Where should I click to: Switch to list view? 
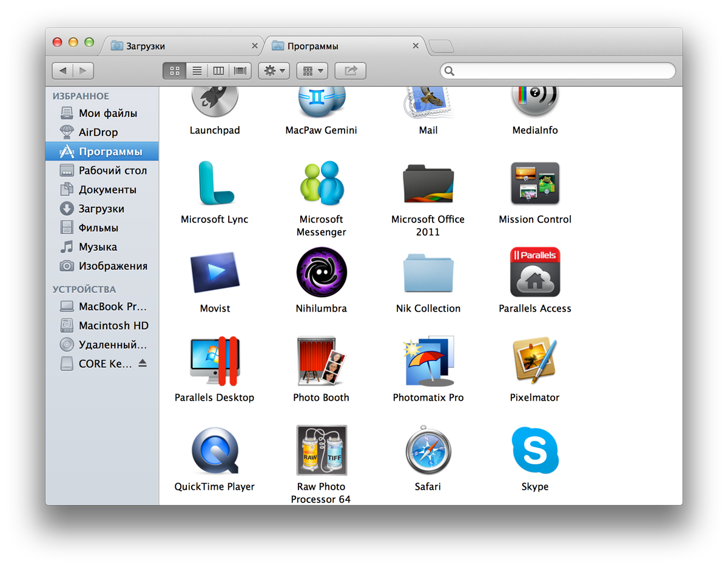pyautogui.click(x=197, y=71)
